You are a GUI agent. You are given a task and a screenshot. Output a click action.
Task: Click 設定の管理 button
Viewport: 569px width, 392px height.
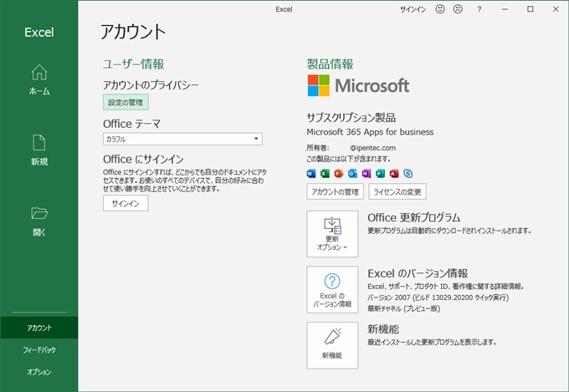coord(126,102)
